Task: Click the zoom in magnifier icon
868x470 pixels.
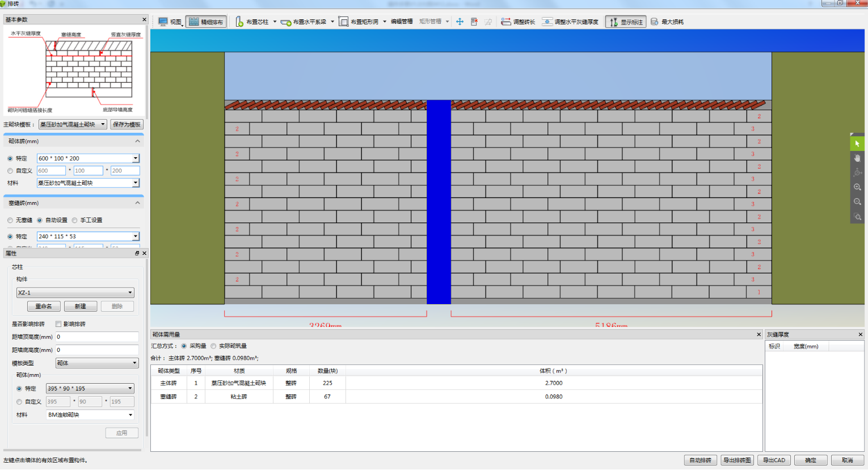Action: pyautogui.click(x=857, y=187)
